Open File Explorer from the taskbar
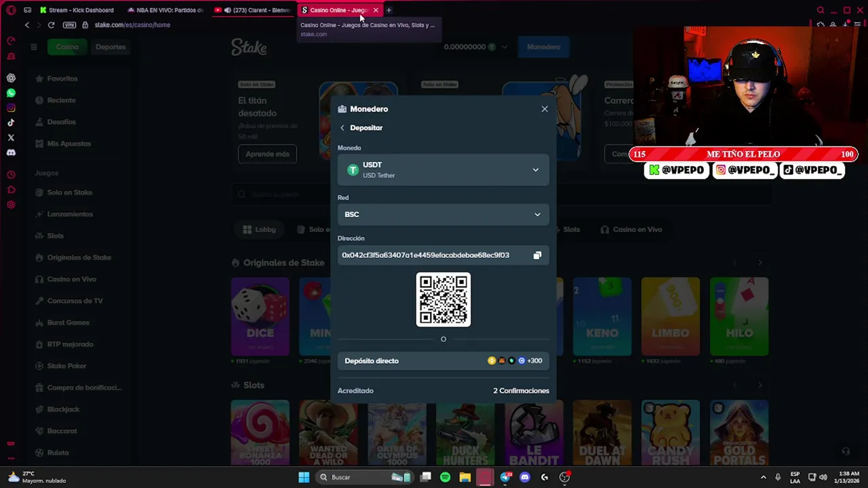Image resolution: width=868 pixels, height=488 pixels. (465, 477)
